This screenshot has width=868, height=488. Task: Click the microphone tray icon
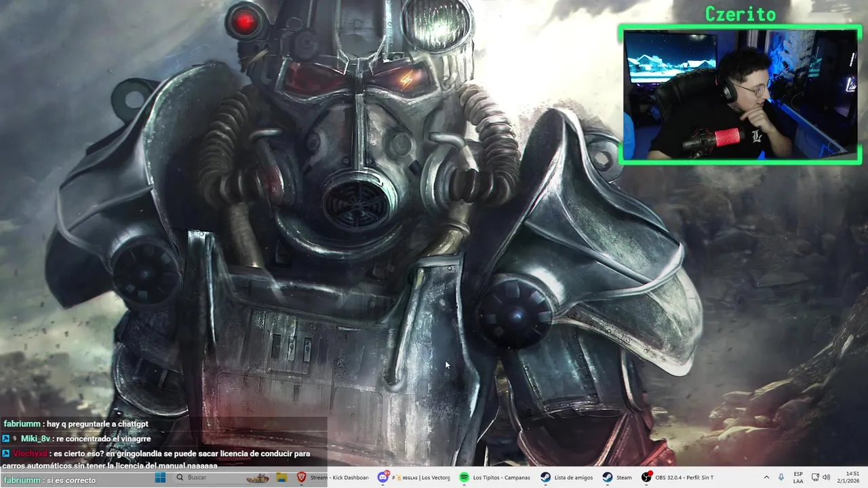click(x=781, y=477)
